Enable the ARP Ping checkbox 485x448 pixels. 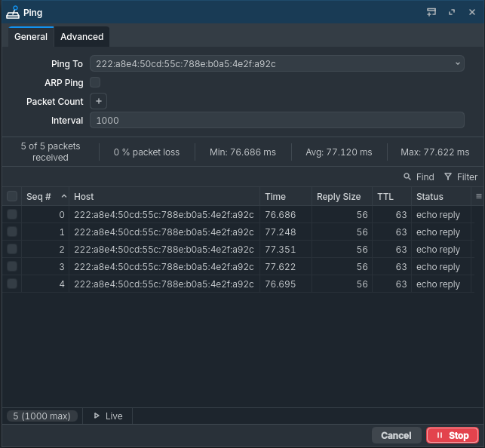[x=95, y=82]
